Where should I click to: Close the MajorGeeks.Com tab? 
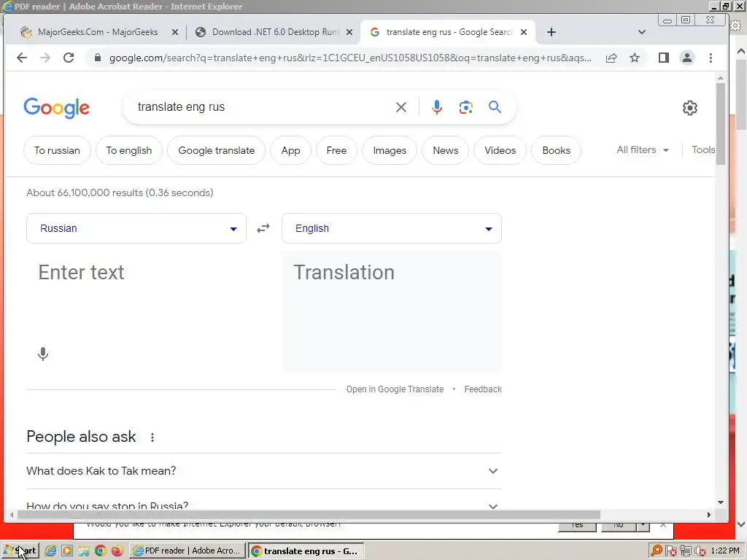tap(175, 32)
